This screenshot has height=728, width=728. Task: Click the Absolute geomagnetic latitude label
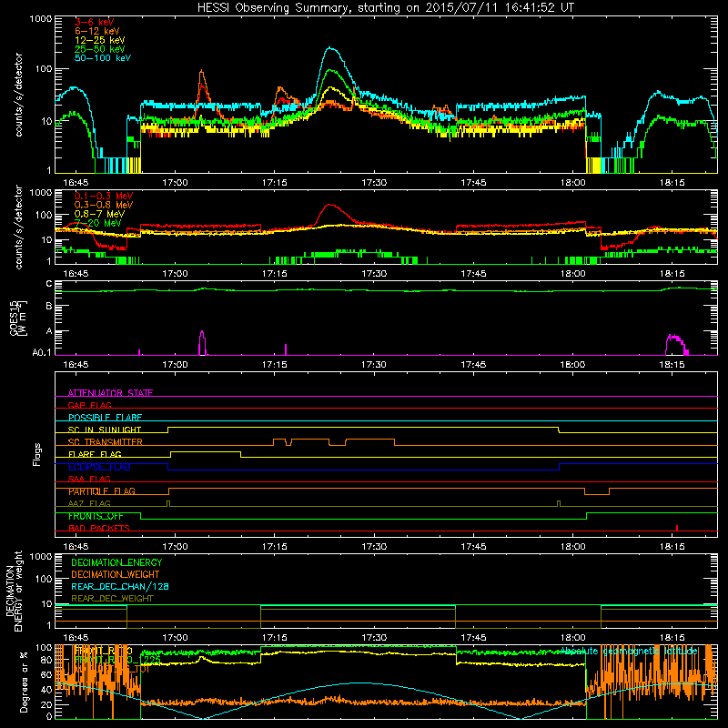point(629,652)
